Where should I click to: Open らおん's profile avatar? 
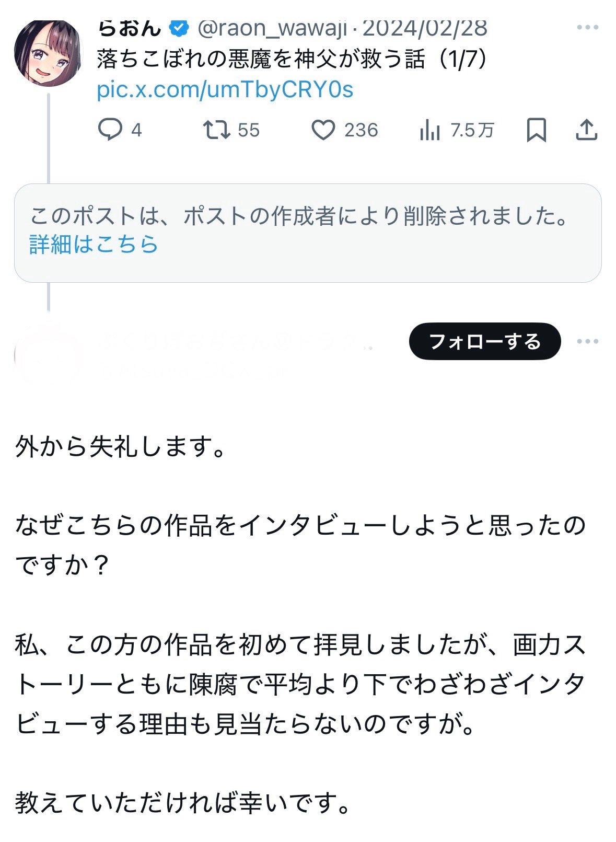pyautogui.click(x=48, y=52)
